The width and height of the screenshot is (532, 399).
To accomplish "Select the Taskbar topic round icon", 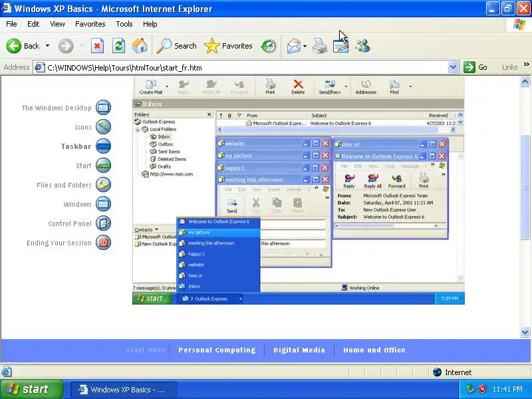I will (103, 146).
